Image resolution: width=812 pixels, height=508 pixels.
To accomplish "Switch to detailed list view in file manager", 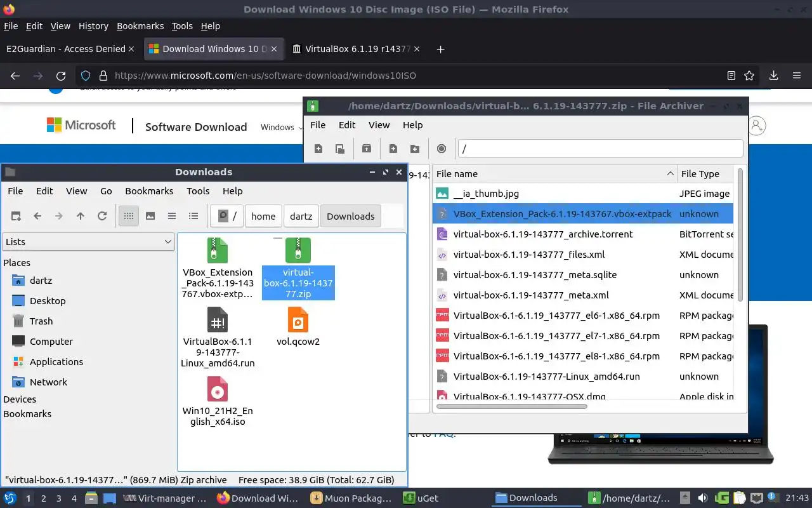I will click(193, 216).
